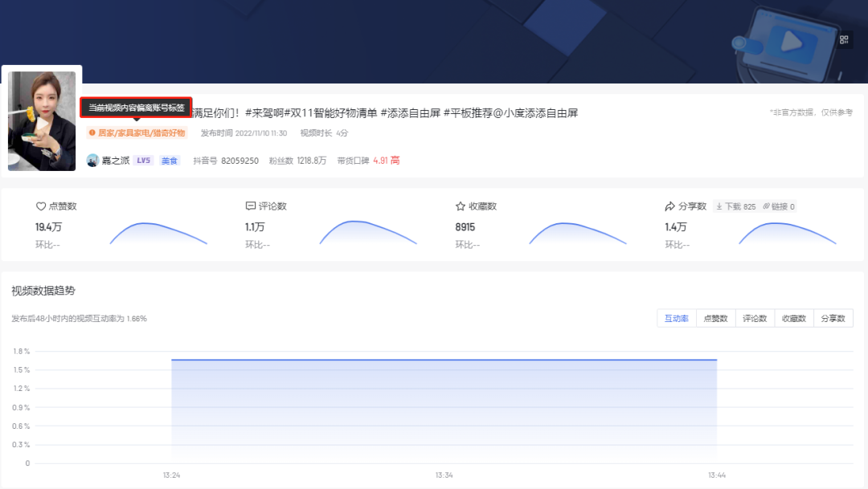Select the 收藏数 chart tab
Screen dimensions: 868x489
793,318
